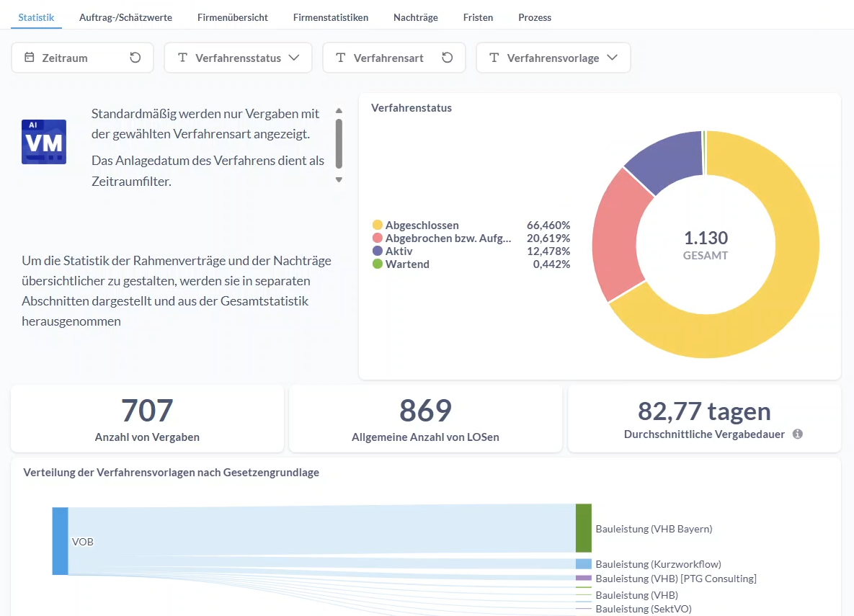The height and width of the screenshot is (616, 854).
Task: Click the text-type icon in Verfahrensvorlage filter
Action: click(494, 57)
